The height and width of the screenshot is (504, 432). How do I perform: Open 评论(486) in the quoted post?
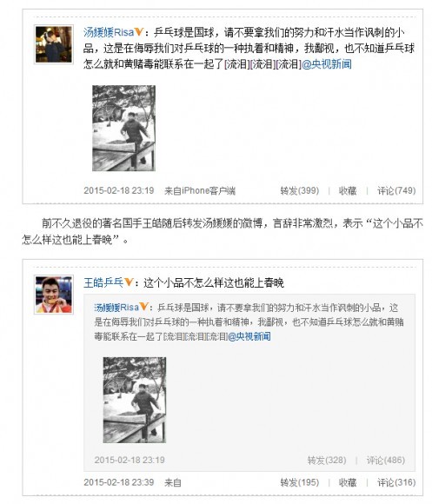pyautogui.click(x=386, y=460)
